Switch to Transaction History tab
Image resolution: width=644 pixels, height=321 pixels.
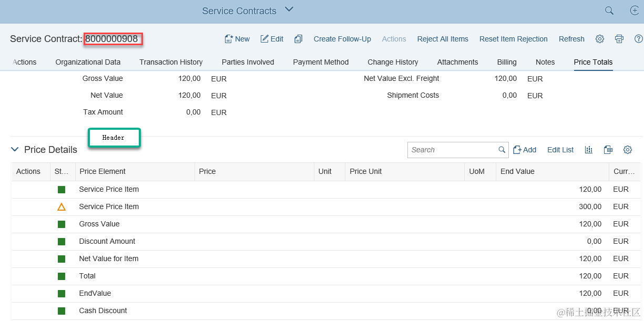[x=171, y=62]
